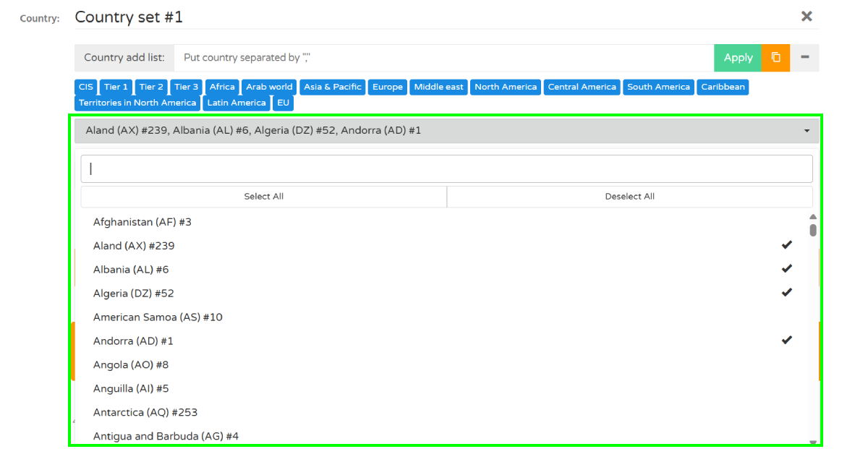Select the Latin America tag
The width and height of the screenshot is (868, 449).
pyautogui.click(x=237, y=103)
